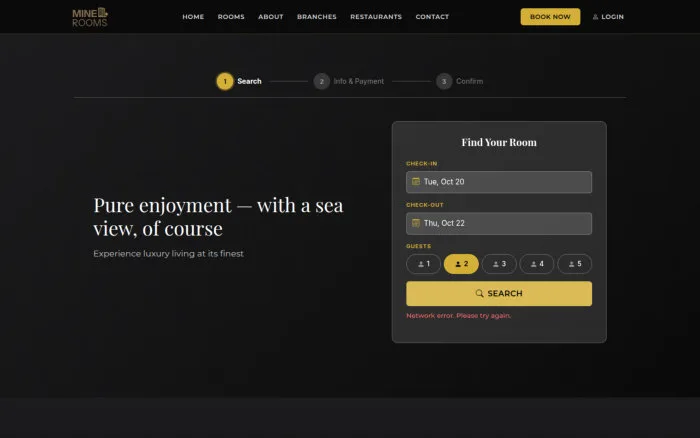Click the magnifier icon on the Search button

click(479, 293)
